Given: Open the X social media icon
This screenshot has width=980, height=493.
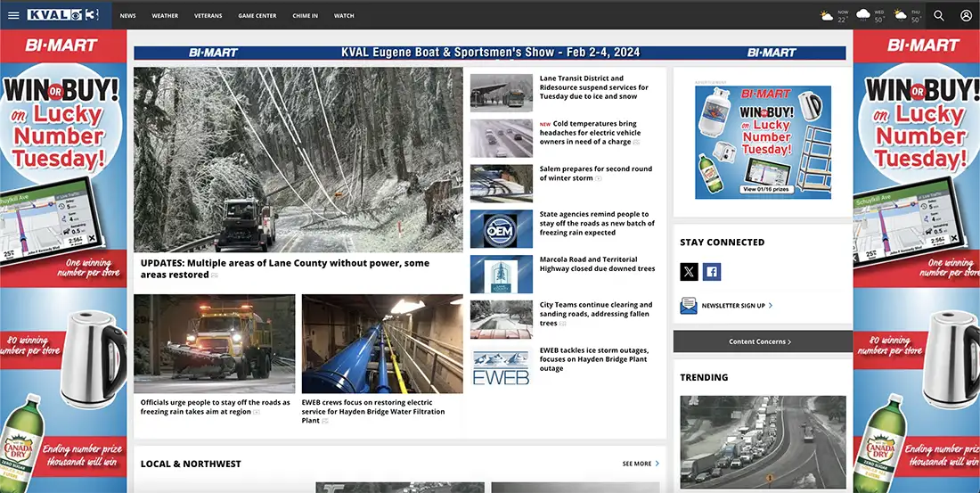Looking at the screenshot, I should tap(689, 272).
